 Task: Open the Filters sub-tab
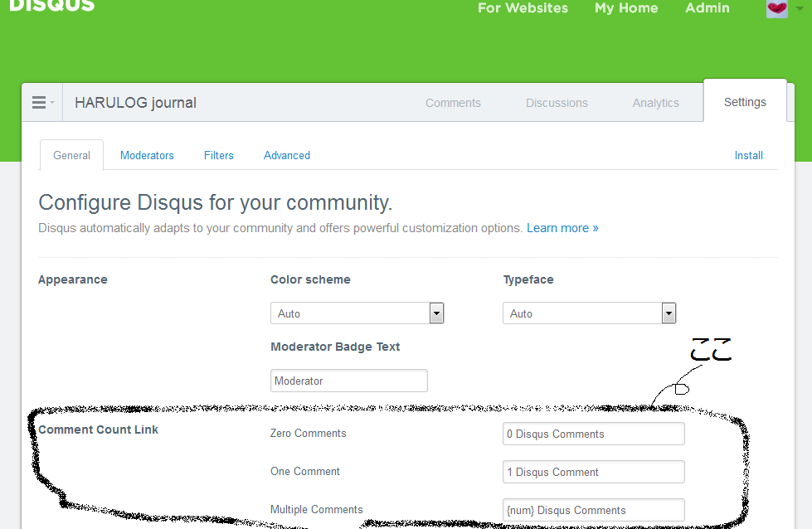(x=218, y=155)
